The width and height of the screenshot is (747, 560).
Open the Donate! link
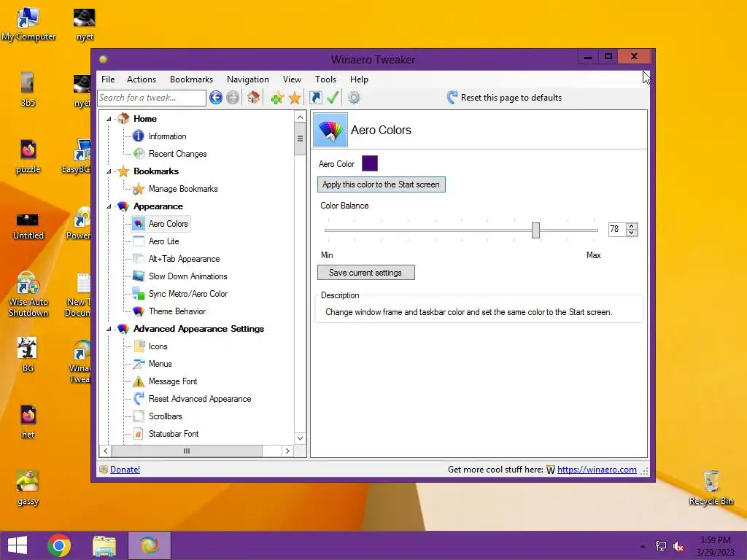coord(125,470)
